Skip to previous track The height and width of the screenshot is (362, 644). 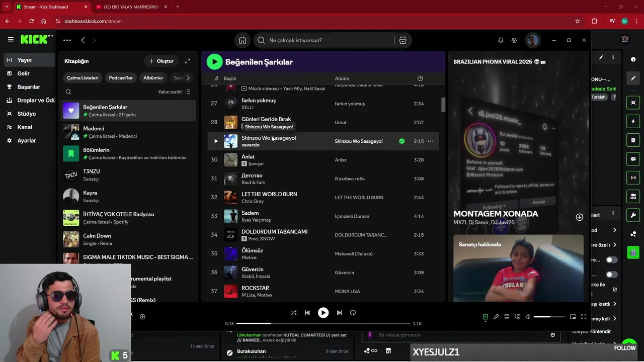point(307,313)
